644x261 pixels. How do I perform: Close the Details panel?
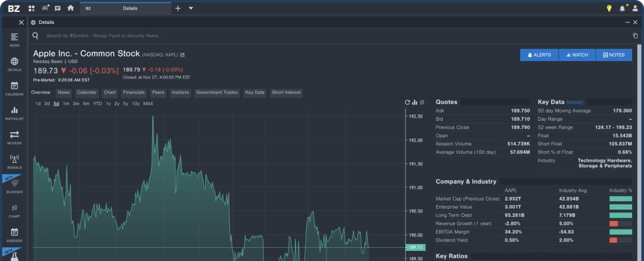click(635, 23)
